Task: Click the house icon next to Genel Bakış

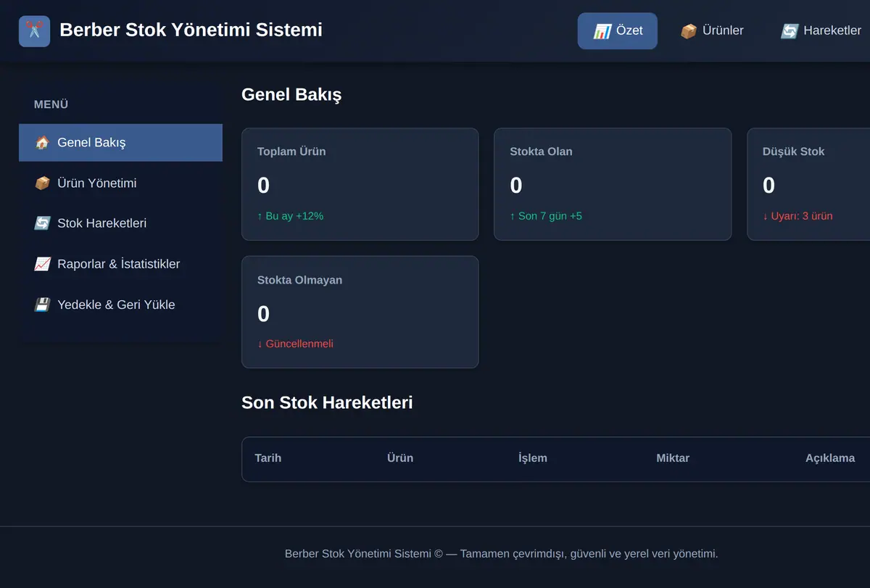Action: 42,143
